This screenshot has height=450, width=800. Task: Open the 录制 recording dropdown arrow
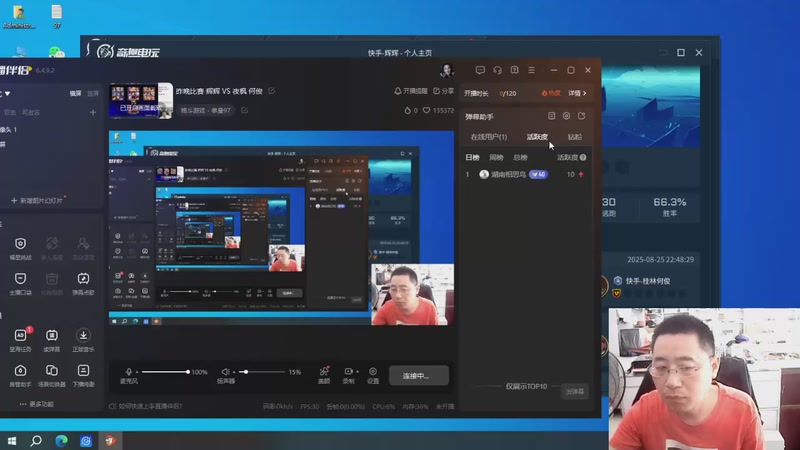click(358, 372)
